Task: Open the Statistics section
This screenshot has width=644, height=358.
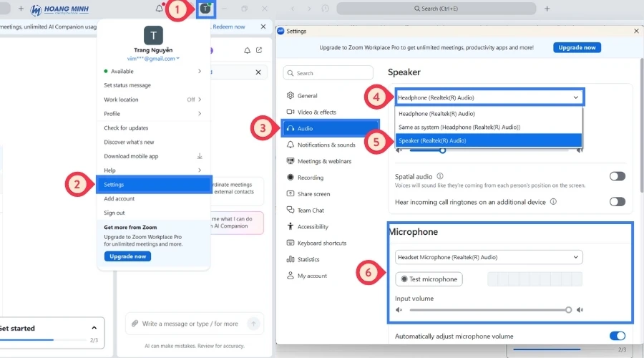Action: (308, 259)
